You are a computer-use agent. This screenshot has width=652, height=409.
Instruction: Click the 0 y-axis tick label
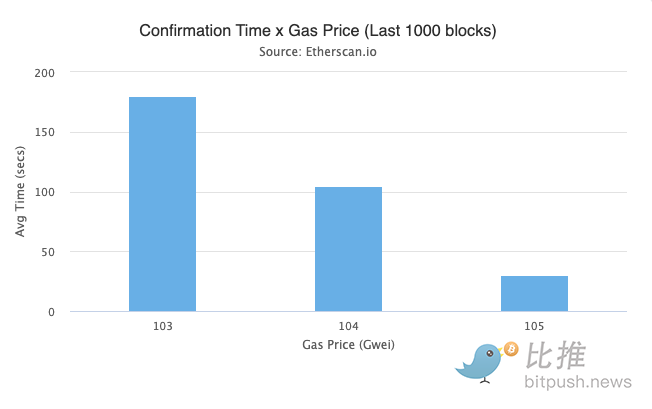52,312
